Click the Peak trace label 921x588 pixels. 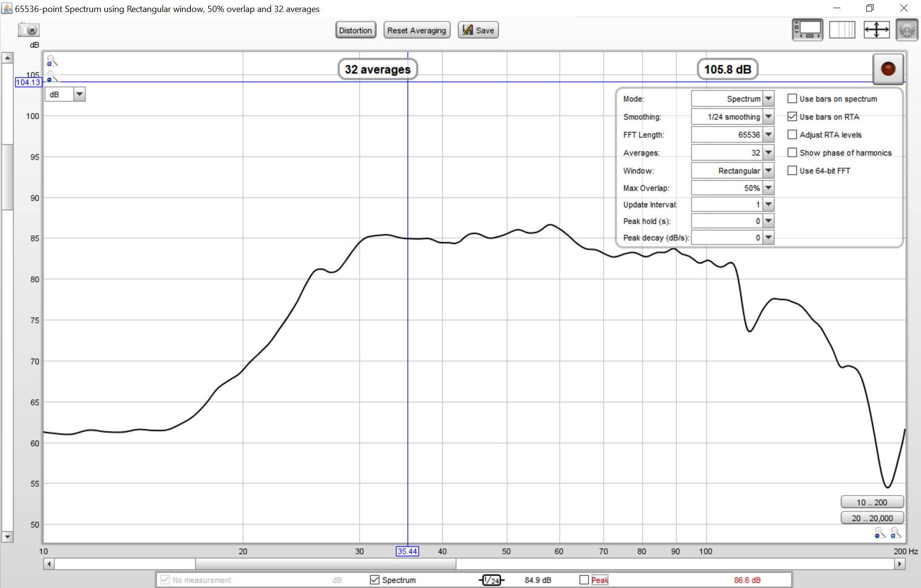pyautogui.click(x=600, y=580)
